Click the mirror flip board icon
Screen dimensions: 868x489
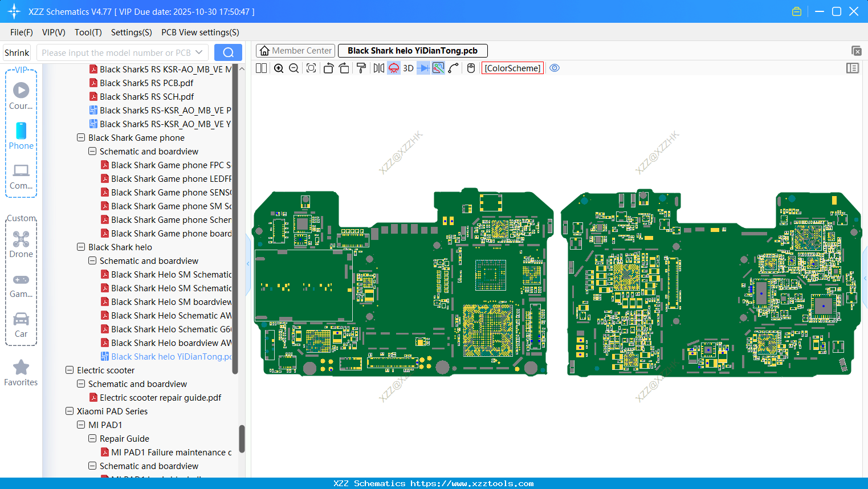[378, 68]
